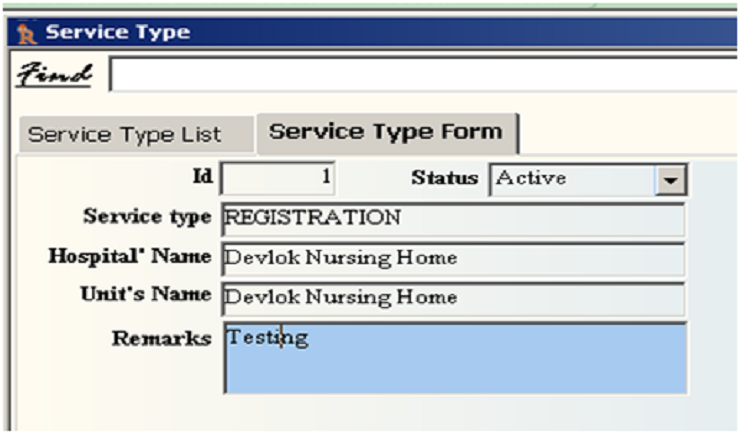Image resolution: width=740 pixels, height=434 pixels.
Task: Focus the Hospital' Name input field
Action: click(x=453, y=258)
